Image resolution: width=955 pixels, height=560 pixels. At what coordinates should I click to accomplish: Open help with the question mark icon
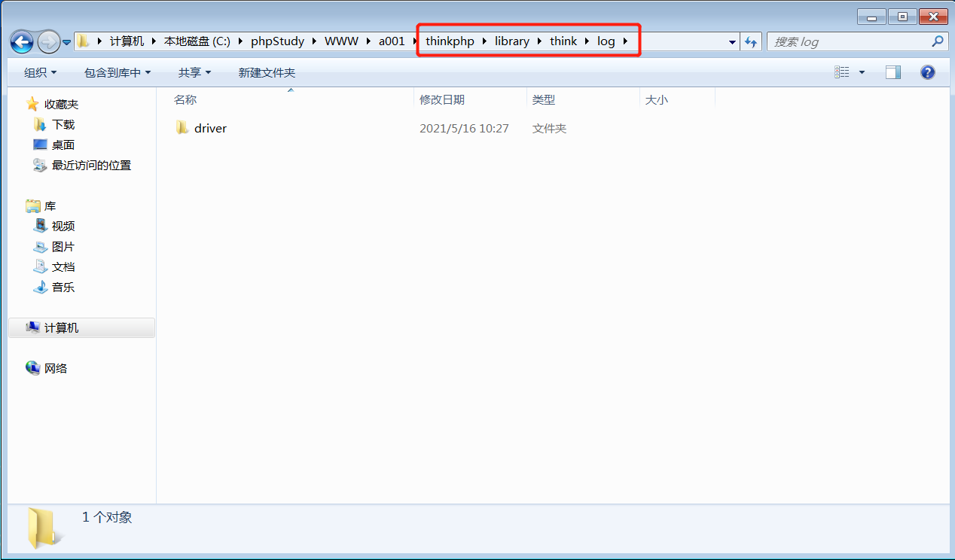928,72
